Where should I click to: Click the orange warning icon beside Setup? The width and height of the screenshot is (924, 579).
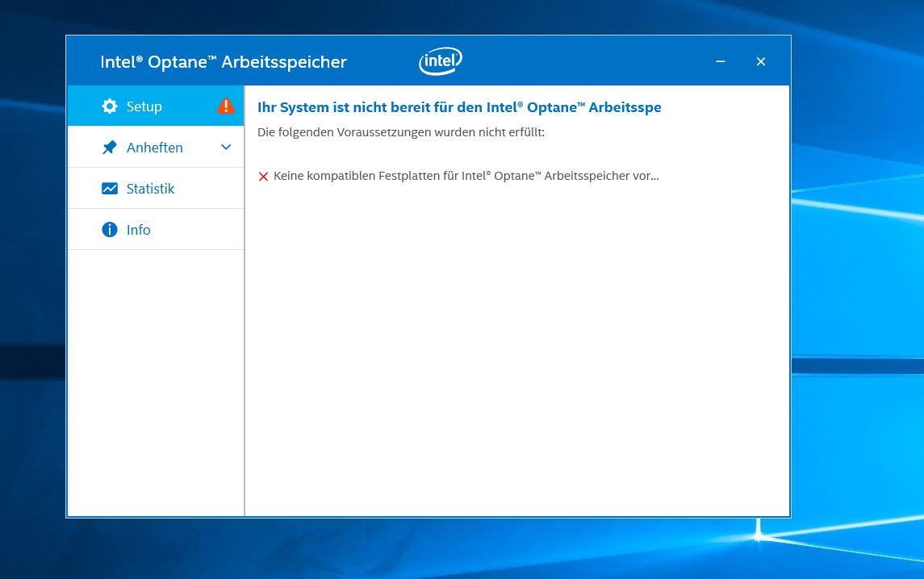coord(226,106)
